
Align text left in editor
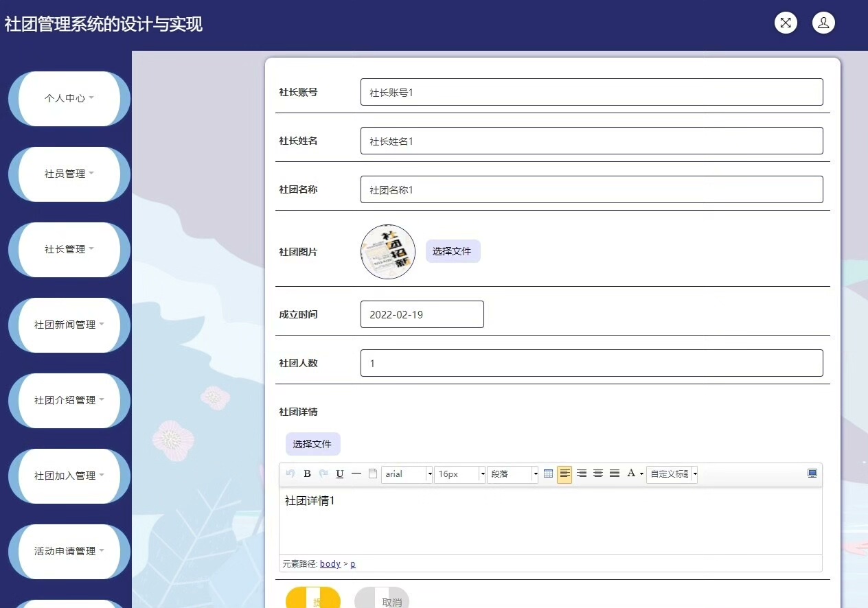pyautogui.click(x=564, y=473)
